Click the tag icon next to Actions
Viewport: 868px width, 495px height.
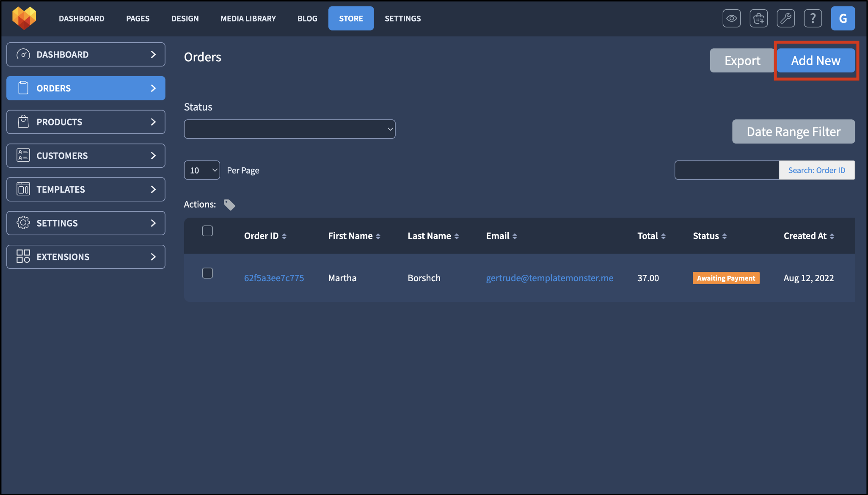click(229, 205)
